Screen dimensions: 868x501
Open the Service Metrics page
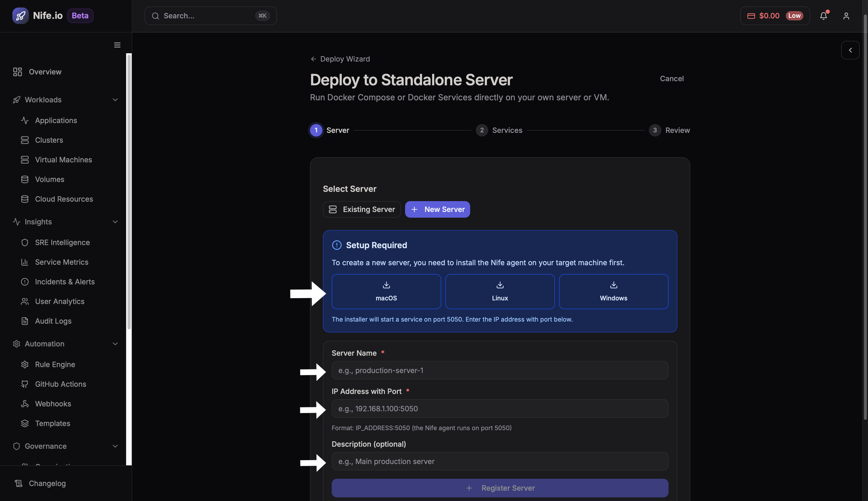61,262
